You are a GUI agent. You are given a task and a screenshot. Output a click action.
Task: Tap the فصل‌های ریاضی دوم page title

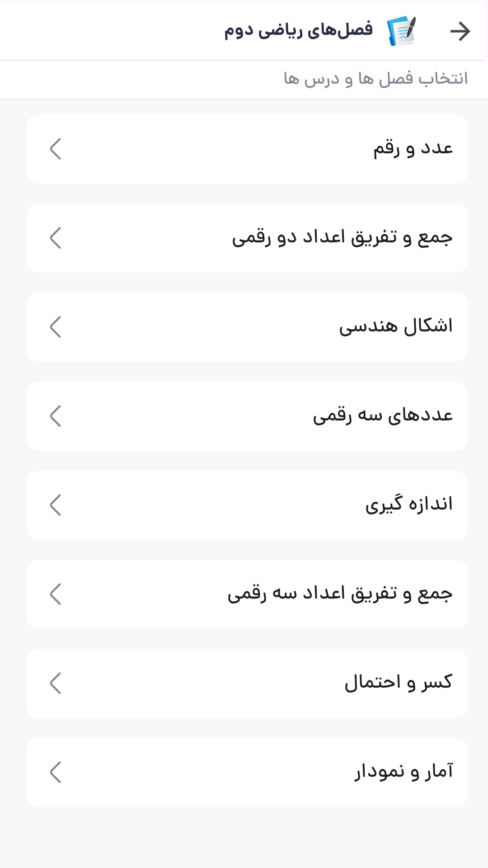coord(298,31)
